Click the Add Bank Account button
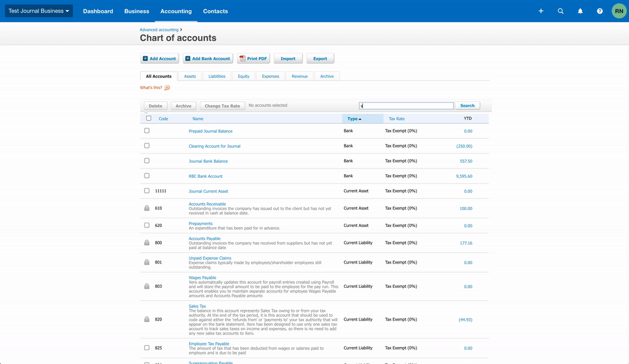 click(208, 58)
